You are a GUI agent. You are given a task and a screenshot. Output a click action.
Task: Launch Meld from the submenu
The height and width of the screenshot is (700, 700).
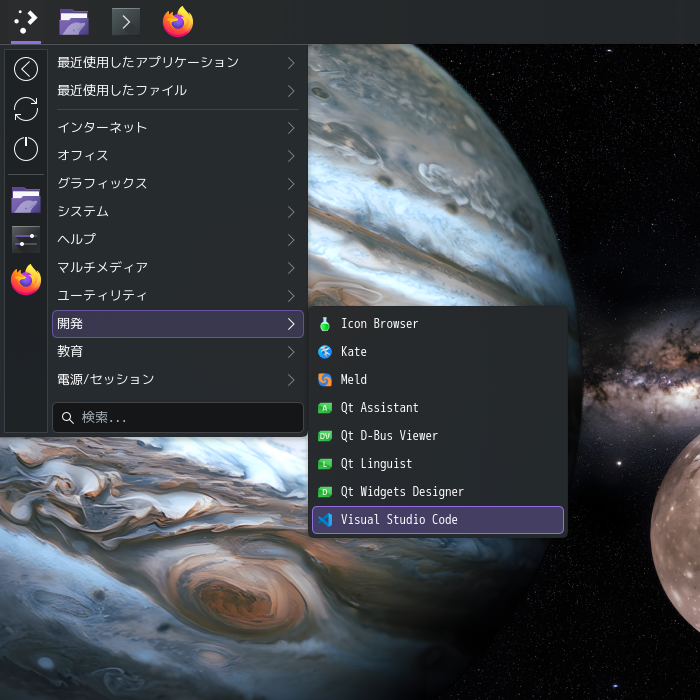tap(438, 380)
